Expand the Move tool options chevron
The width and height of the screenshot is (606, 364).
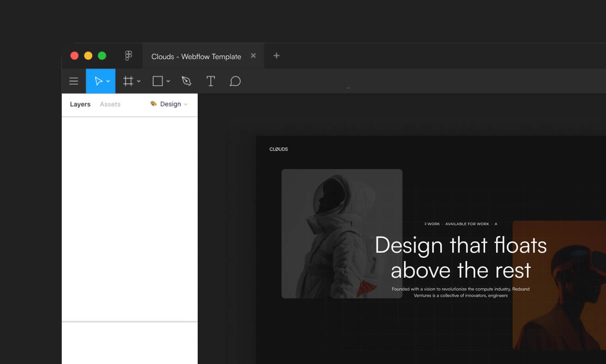tap(108, 81)
